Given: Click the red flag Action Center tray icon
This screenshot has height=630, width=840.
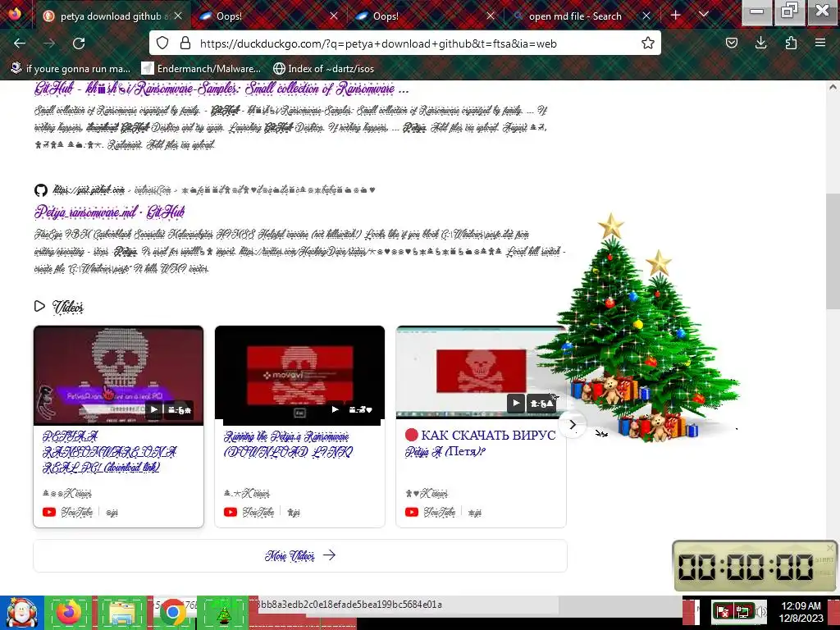Looking at the screenshot, I should [x=722, y=611].
